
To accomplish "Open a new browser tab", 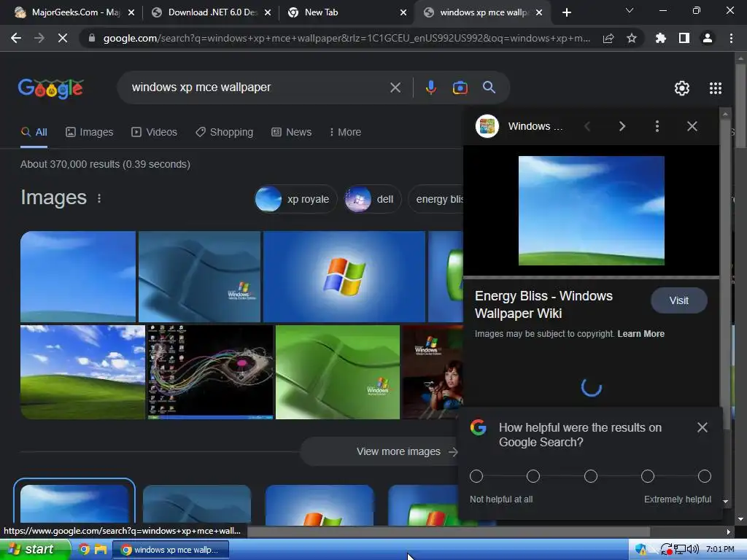I will tap(566, 12).
